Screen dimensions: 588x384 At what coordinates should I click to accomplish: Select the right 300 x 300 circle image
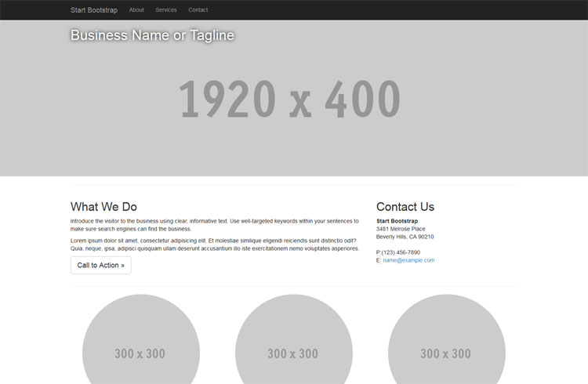click(446, 345)
